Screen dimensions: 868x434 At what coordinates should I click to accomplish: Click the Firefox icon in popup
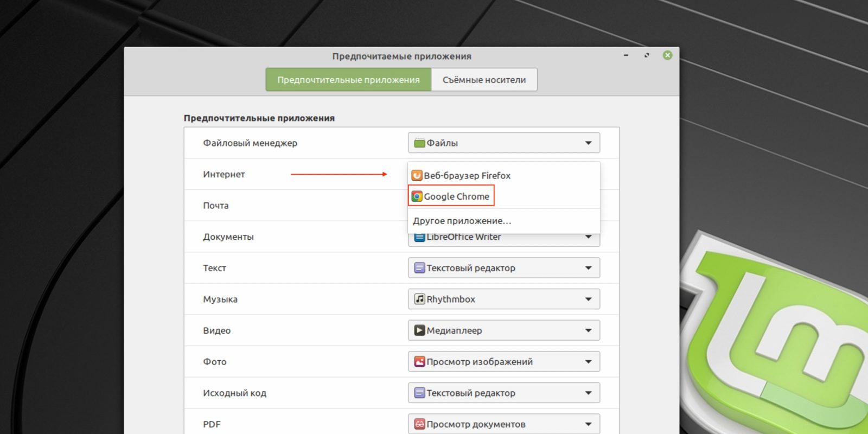click(x=417, y=175)
